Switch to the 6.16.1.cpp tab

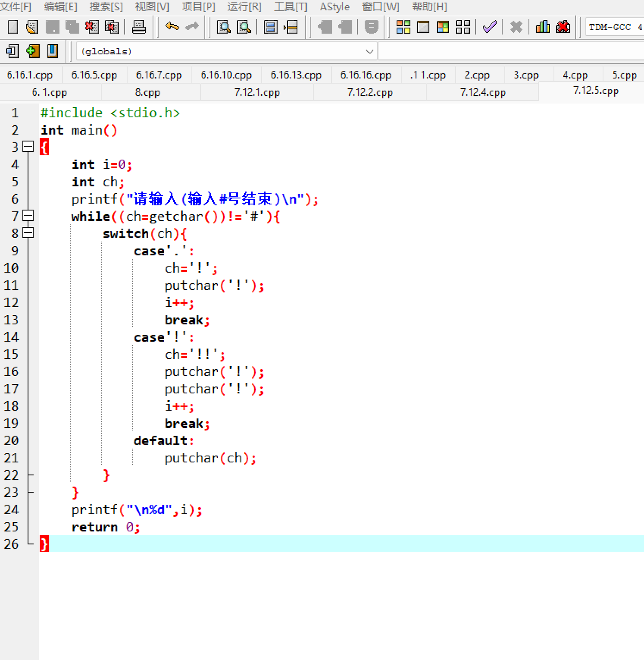(x=30, y=75)
